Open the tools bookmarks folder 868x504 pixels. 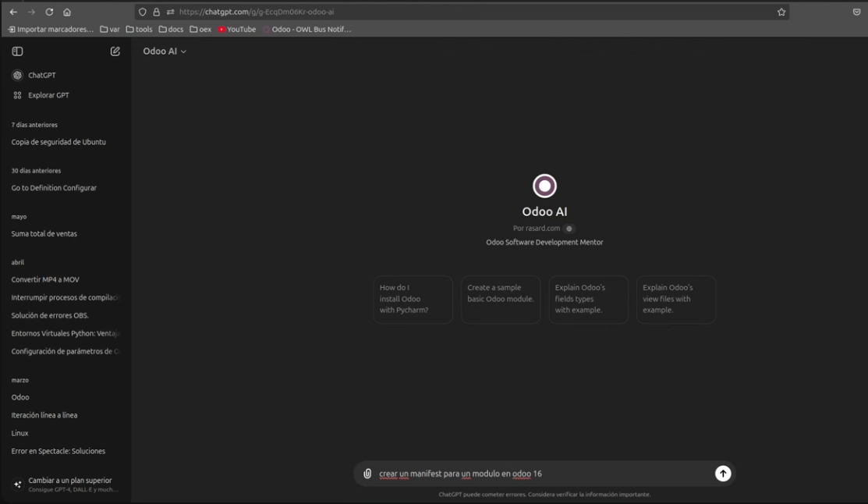click(139, 30)
